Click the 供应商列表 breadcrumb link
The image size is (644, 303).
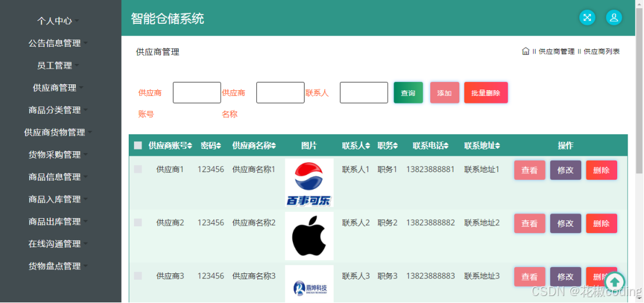[601, 52]
